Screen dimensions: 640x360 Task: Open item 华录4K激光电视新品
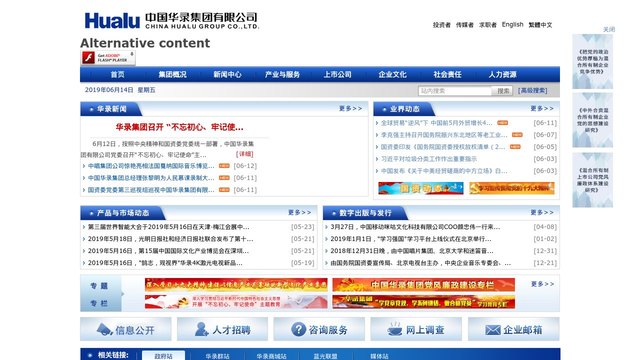coord(165,263)
